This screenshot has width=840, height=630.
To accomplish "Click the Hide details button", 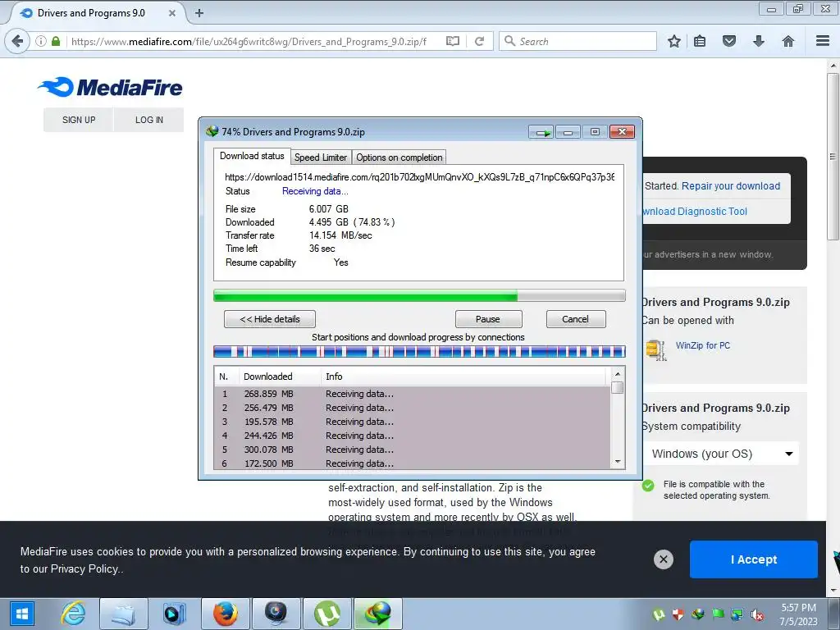I will [x=269, y=319].
